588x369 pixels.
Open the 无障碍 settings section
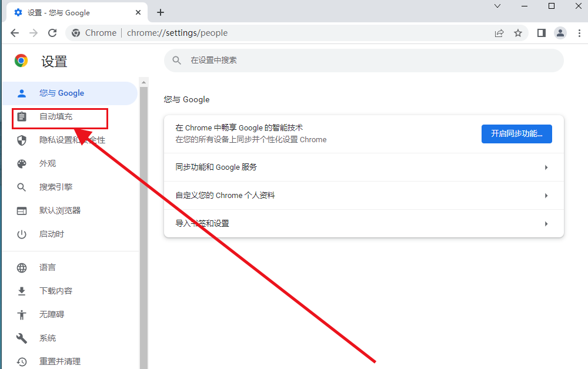(70, 315)
